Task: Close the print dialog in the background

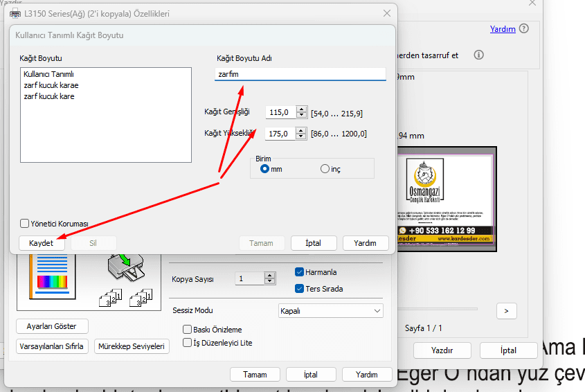Action: [532, 3]
